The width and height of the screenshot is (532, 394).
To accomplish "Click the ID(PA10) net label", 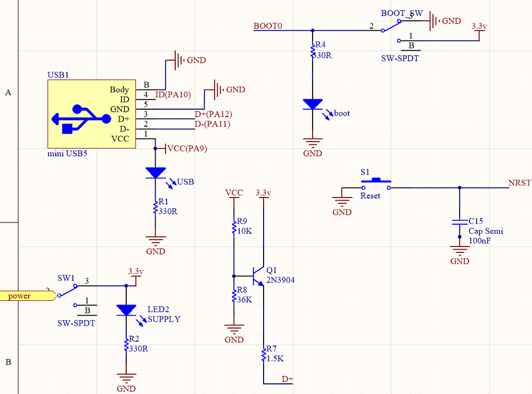I will (173, 95).
